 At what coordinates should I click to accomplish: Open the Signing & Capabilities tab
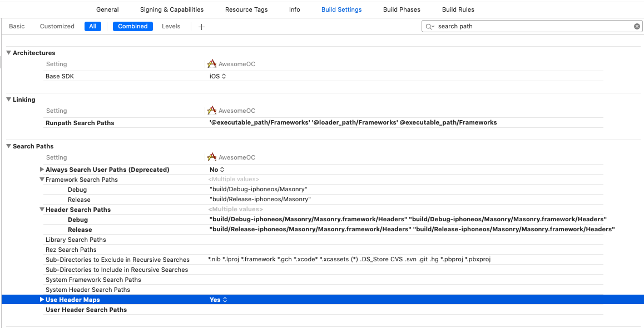point(172,9)
